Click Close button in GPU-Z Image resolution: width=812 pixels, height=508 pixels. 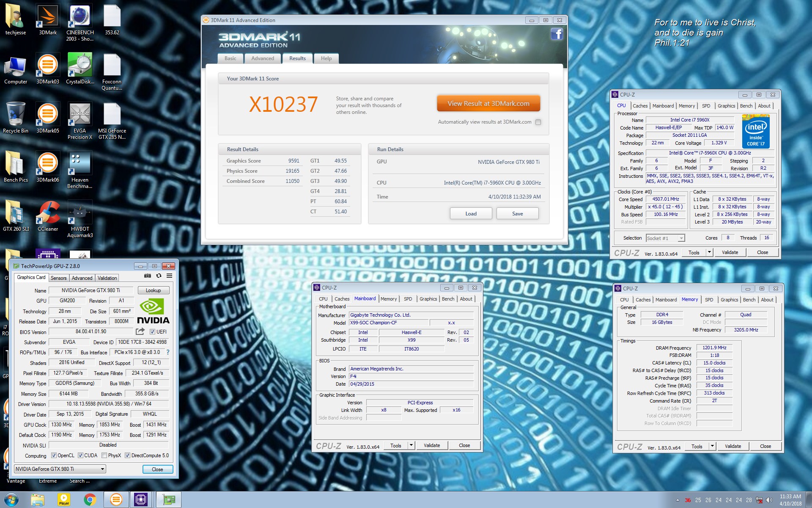pos(157,469)
